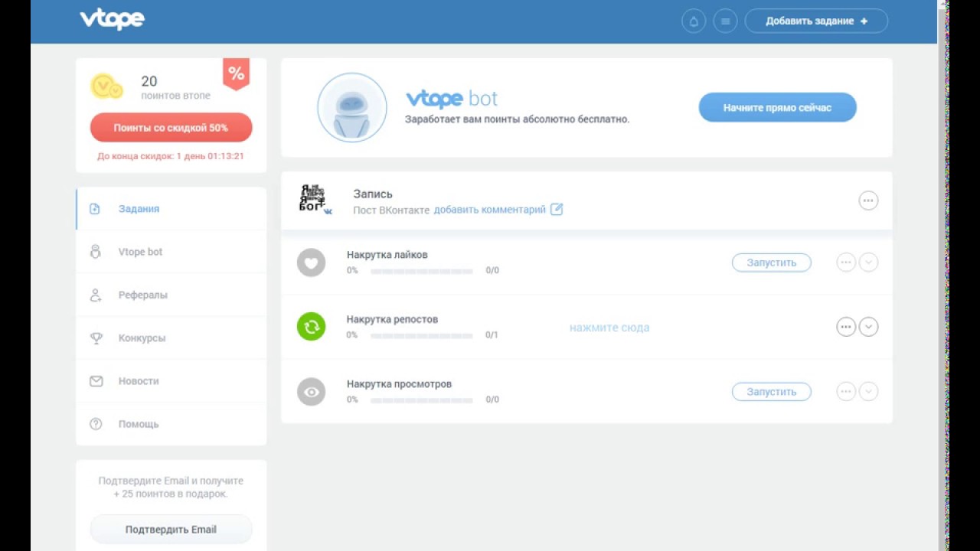Click the Начните прямо сейчас button
Screen dimensions: 980x551
[x=777, y=108]
